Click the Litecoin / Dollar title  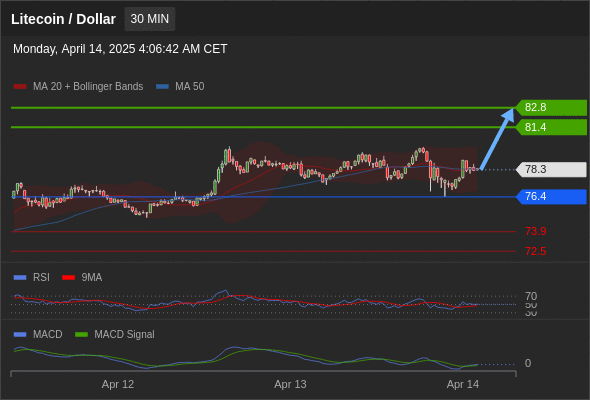(x=63, y=19)
